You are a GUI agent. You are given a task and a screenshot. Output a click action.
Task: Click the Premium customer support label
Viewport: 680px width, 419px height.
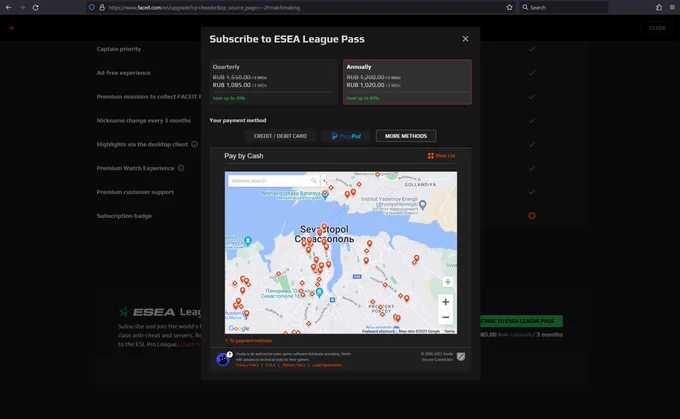135,192
